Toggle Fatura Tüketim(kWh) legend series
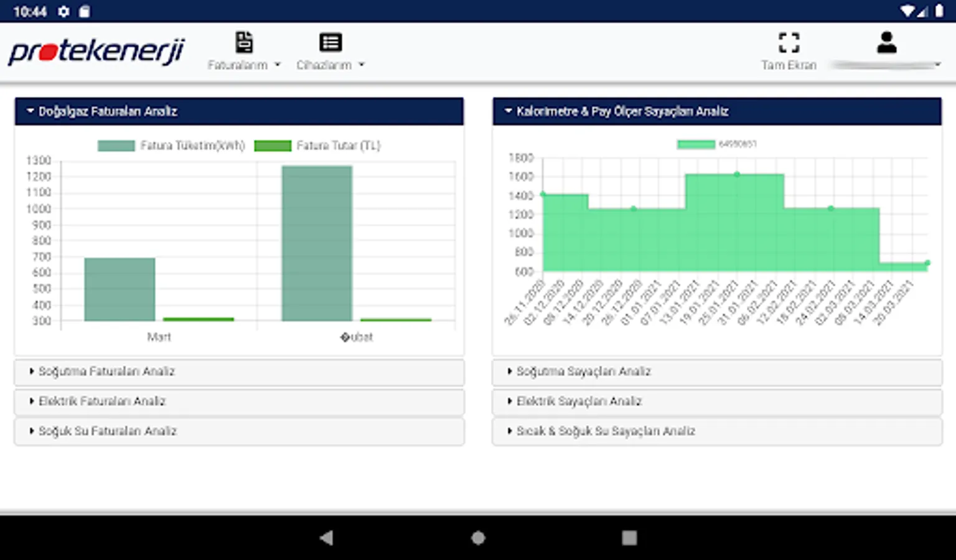956x560 pixels. pos(171,146)
